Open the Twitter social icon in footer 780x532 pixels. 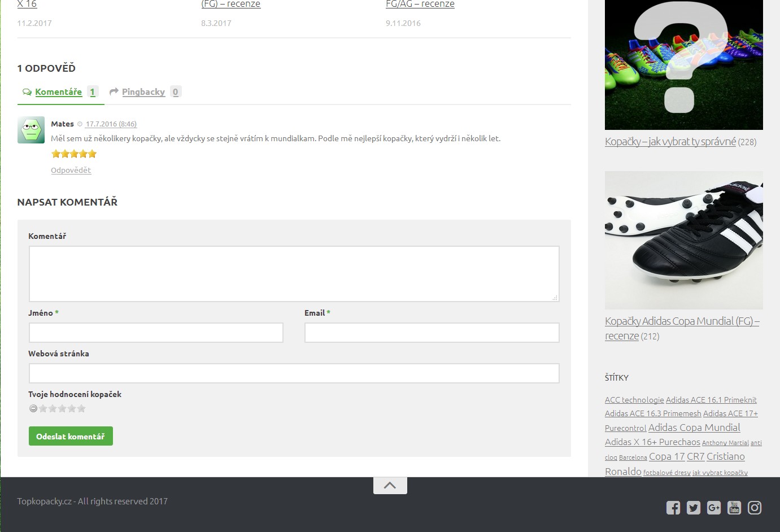[694, 508]
